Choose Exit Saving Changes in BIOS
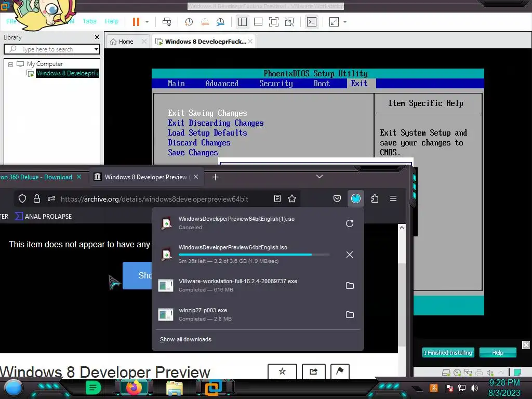This screenshot has height=399, width=532. pos(207,113)
